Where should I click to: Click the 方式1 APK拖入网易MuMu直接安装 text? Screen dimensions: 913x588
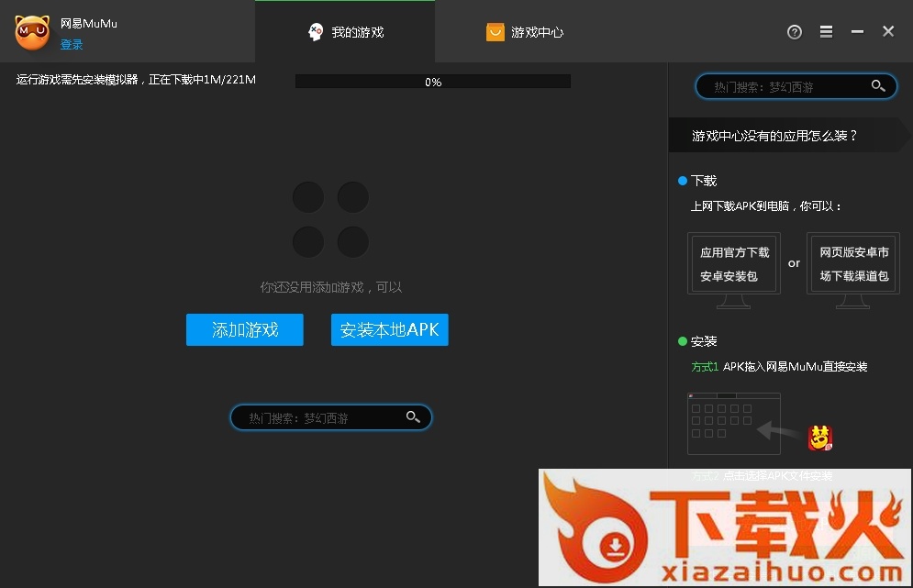pos(779,367)
